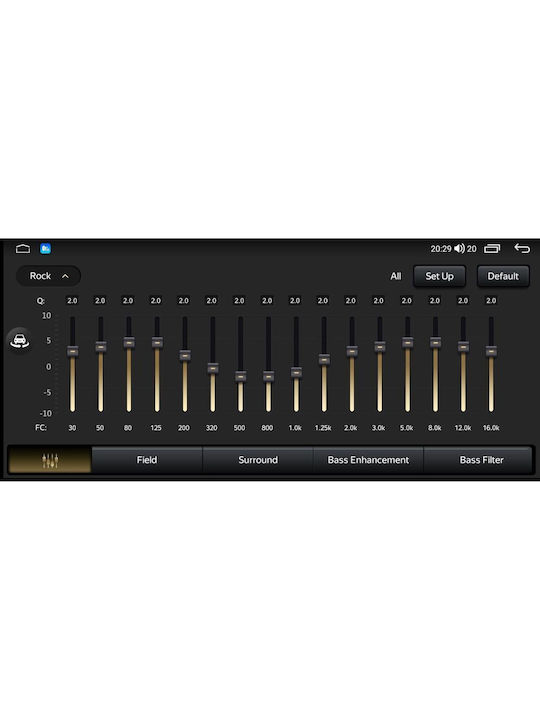This screenshot has height=720, width=540.
Task: Click the 16.0k band slider handle
Action: click(x=491, y=351)
